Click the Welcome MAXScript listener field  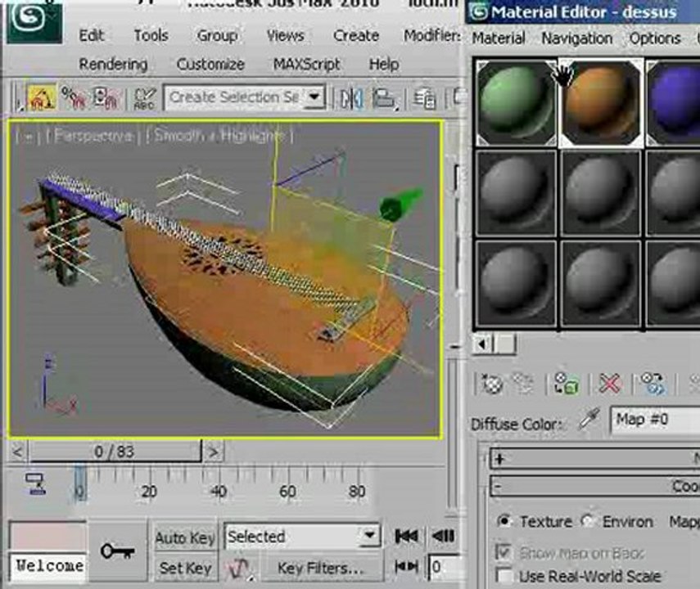(x=48, y=567)
